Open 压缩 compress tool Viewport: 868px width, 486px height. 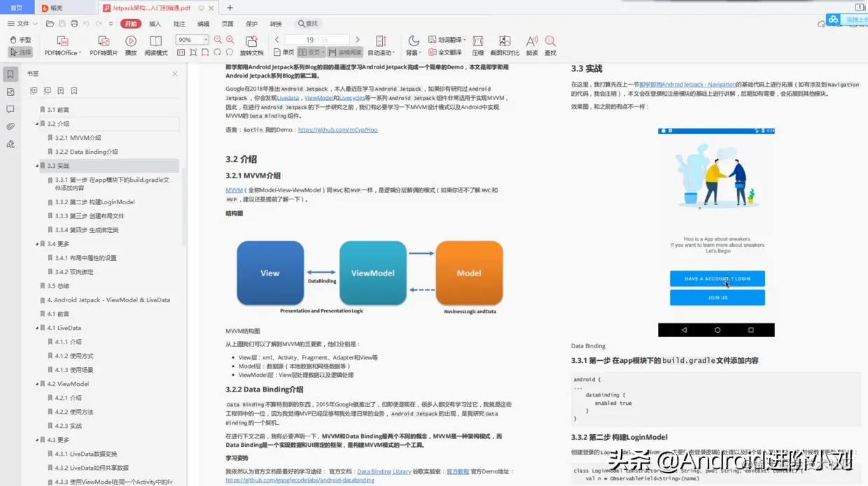(478, 46)
